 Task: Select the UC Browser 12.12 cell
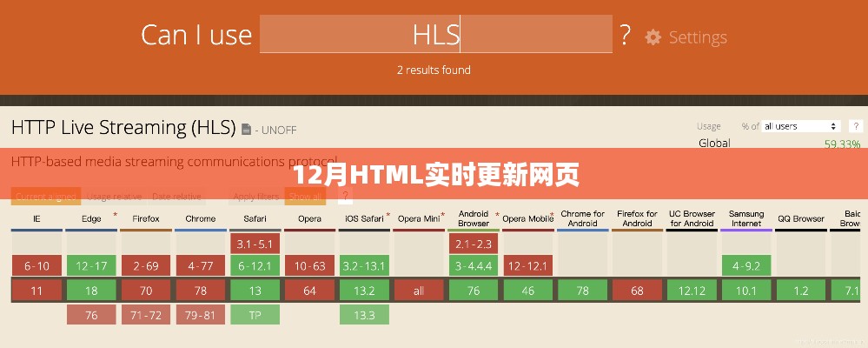click(x=692, y=291)
